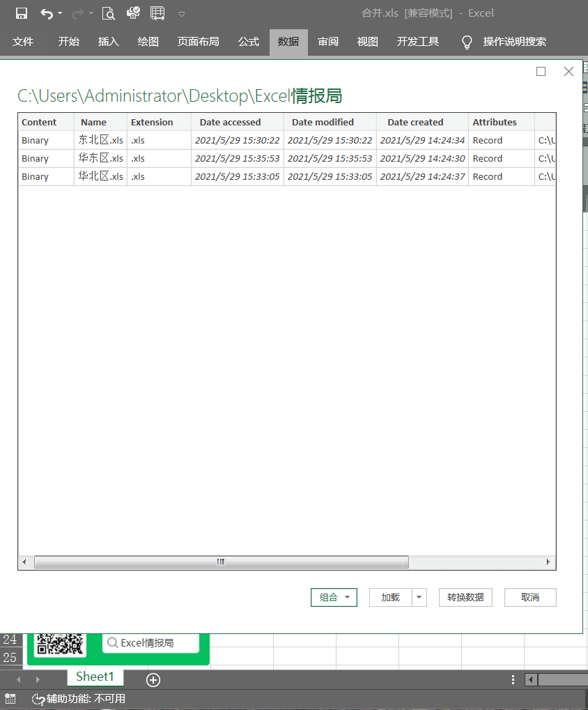Open the 文件 menu
The height and width of the screenshot is (710, 588).
[x=23, y=42]
